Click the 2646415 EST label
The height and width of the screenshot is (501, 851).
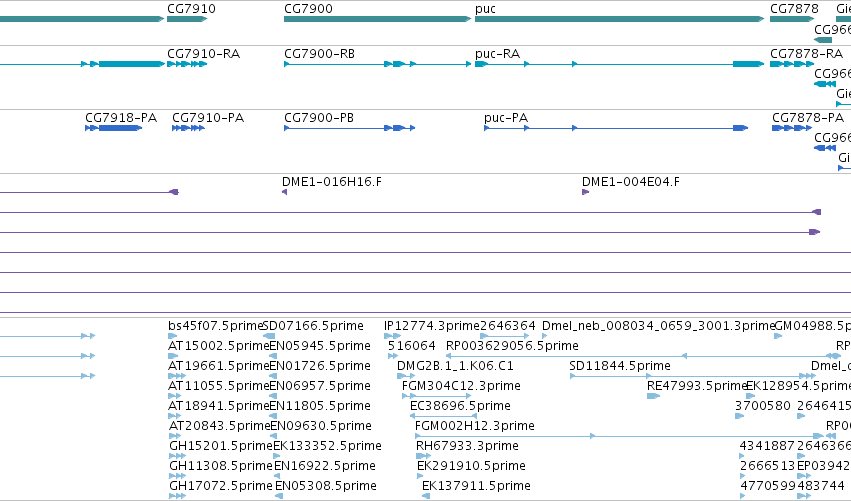pyautogui.click(x=824, y=406)
